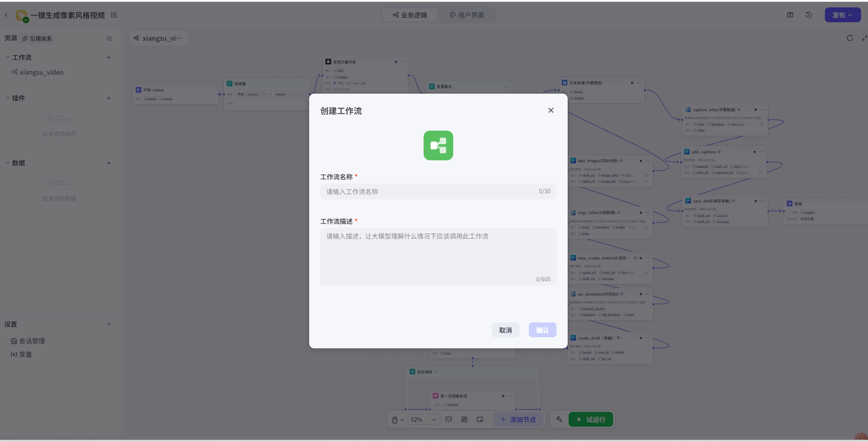The width and height of the screenshot is (868, 442).
Task: Add data with plus icon
Action: [109, 163]
